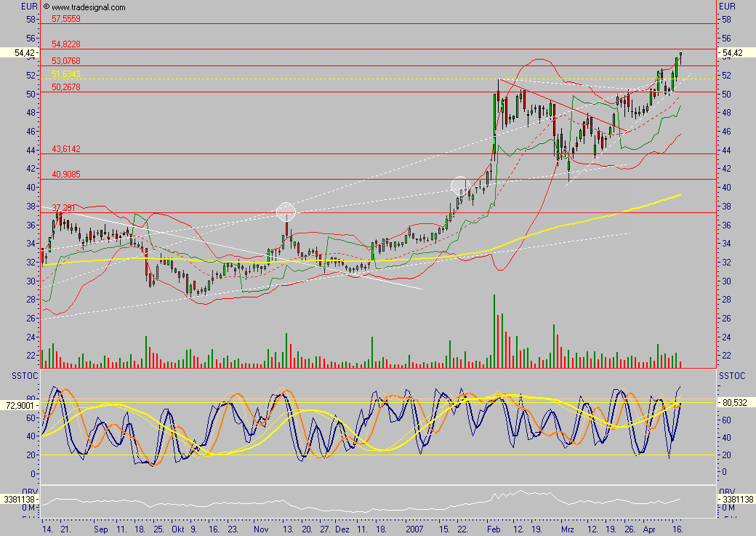The height and width of the screenshot is (536, 756).
Task: Select the Apr month label on the date axis
Action: [x=649, y=529]
